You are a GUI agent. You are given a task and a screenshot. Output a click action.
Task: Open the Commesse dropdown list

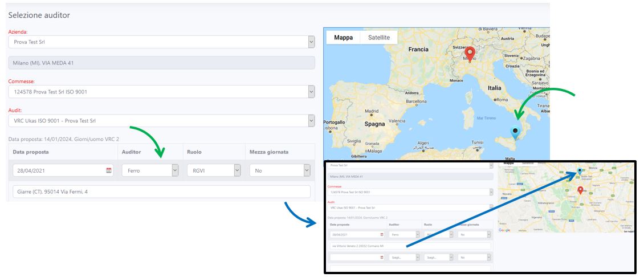(311, 92)
